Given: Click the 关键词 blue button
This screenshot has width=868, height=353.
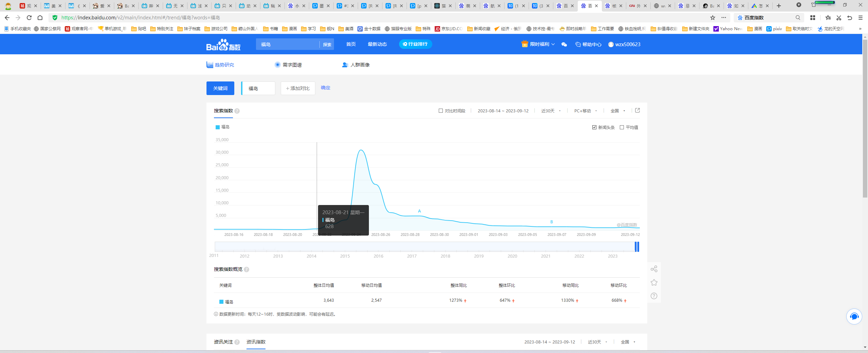Looking at the screenshot, I should point(220,88).
